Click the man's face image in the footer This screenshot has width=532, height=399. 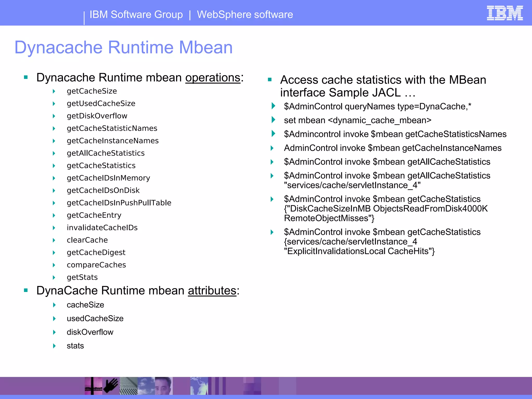click(x=164, y=386)
